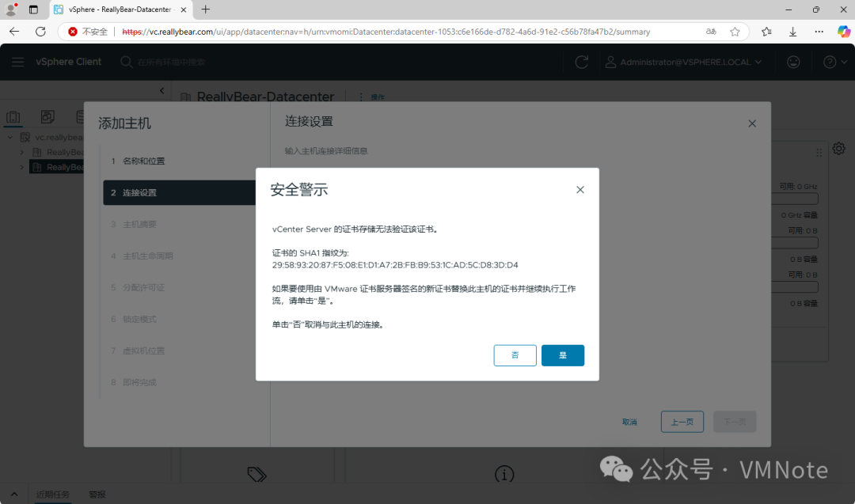Click the browser profile avatar icon
The image size is (855, 504).
coord(10,9)
